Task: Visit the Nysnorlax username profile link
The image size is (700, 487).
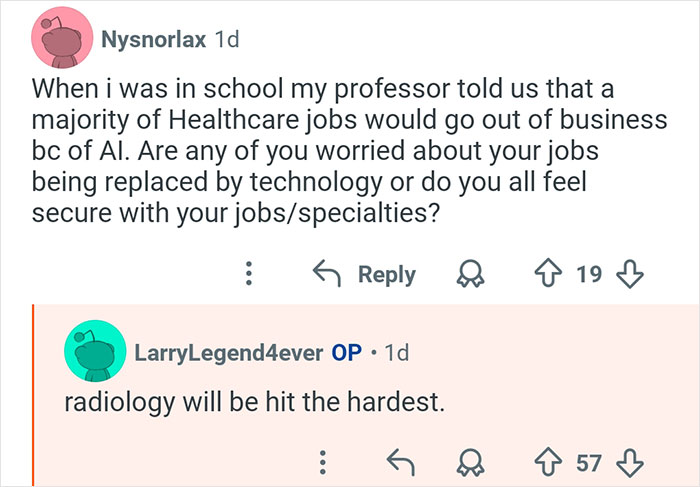Action: point(153,40)
